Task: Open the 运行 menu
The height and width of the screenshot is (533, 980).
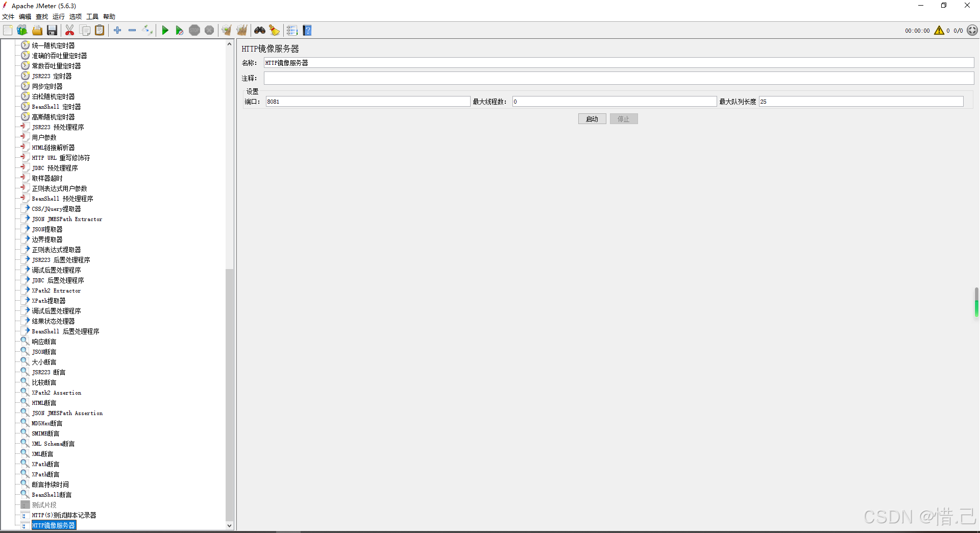Action: [59, 17]
